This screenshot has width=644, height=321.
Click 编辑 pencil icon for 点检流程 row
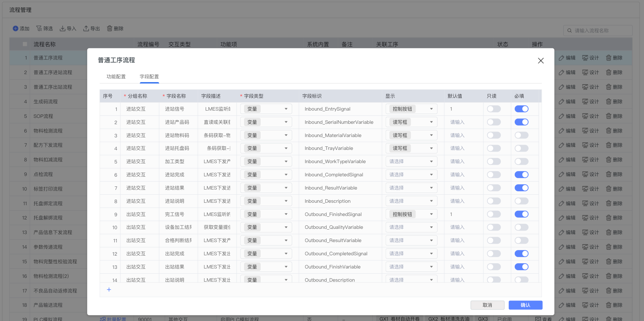[561, 174]
